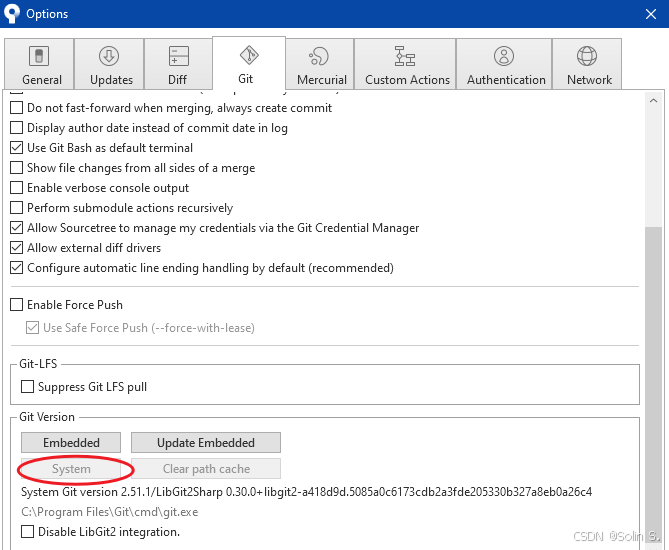Viewport: 669px width, 550px height.
Task: Enable Force Push checkbox
Action: pos(16,305)
